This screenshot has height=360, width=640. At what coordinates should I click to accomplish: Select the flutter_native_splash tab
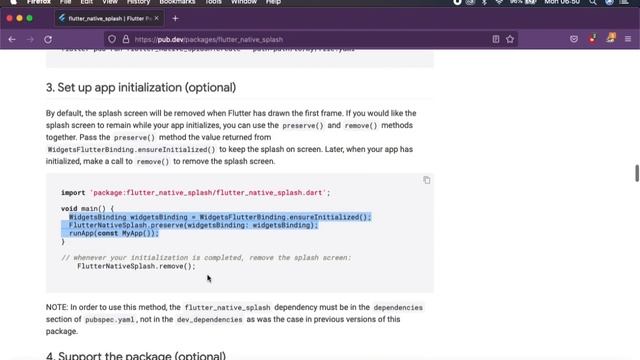[109, 18]
